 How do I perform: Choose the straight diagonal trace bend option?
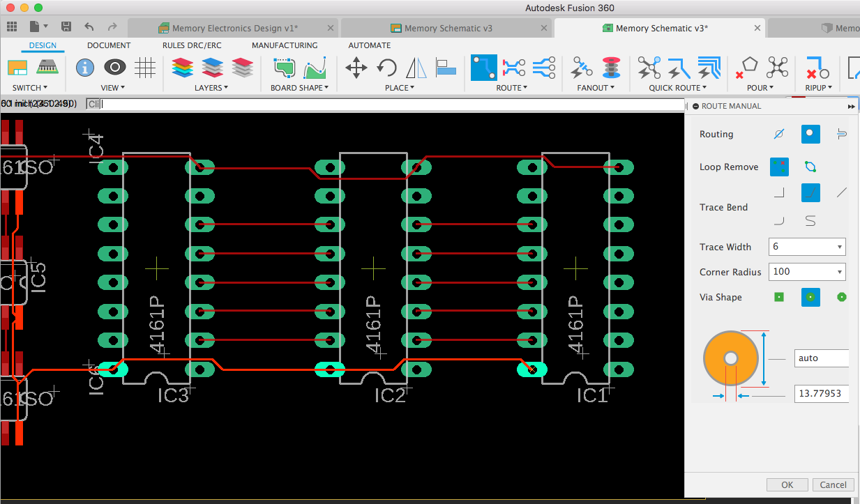click(842, 192)
